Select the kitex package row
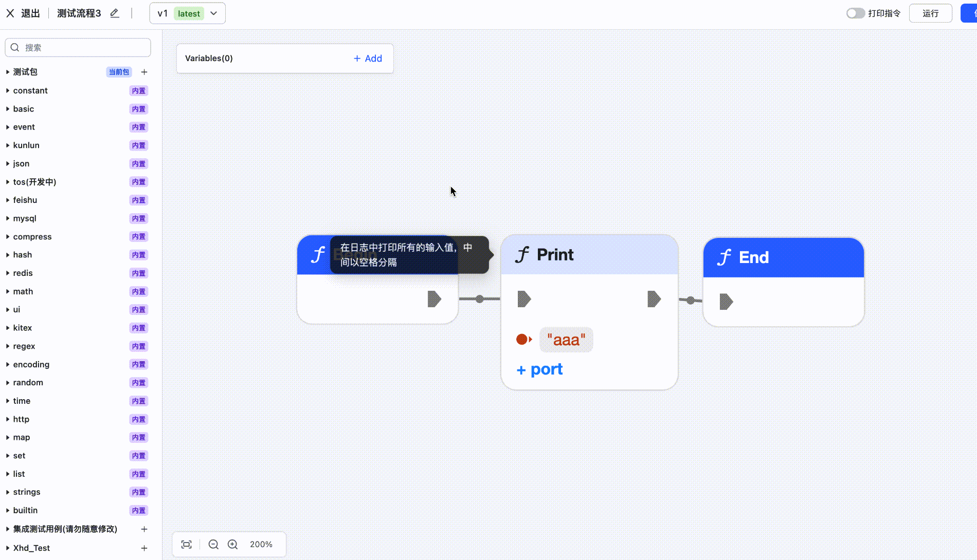Image resolution: width=977 pixels, height=560 pixels. click(78, 328)
